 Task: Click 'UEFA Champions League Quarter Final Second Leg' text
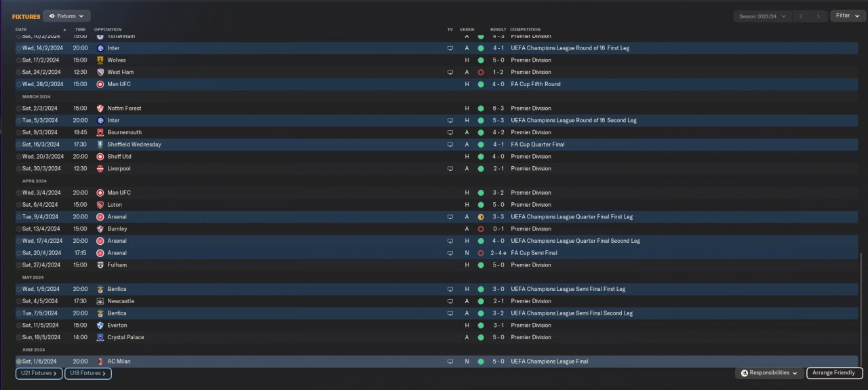coord(575,241)
